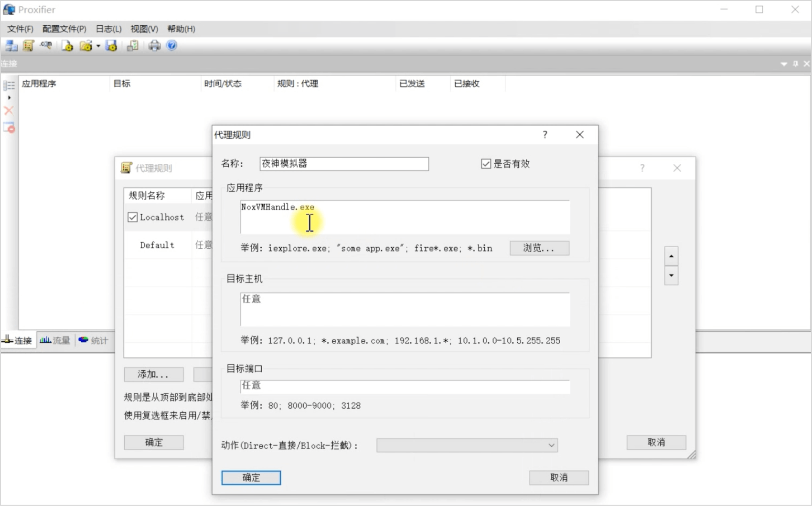
Task: Move rule down with down arrow button
Action: point(671,275)
